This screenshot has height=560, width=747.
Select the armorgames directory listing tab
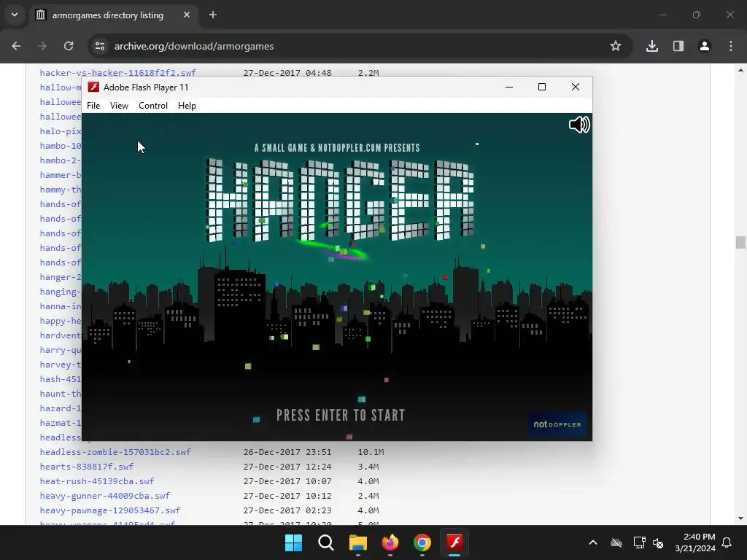113,15
